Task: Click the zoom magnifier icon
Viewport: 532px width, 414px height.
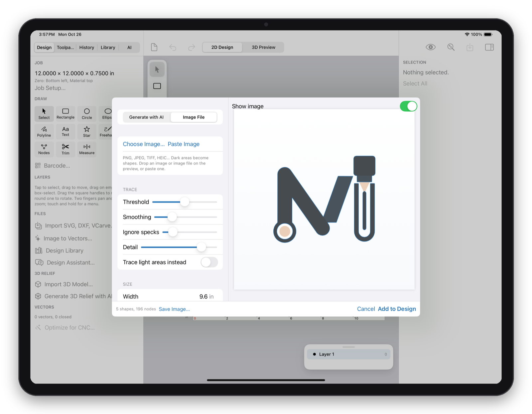Action: (x=451, y=47)
